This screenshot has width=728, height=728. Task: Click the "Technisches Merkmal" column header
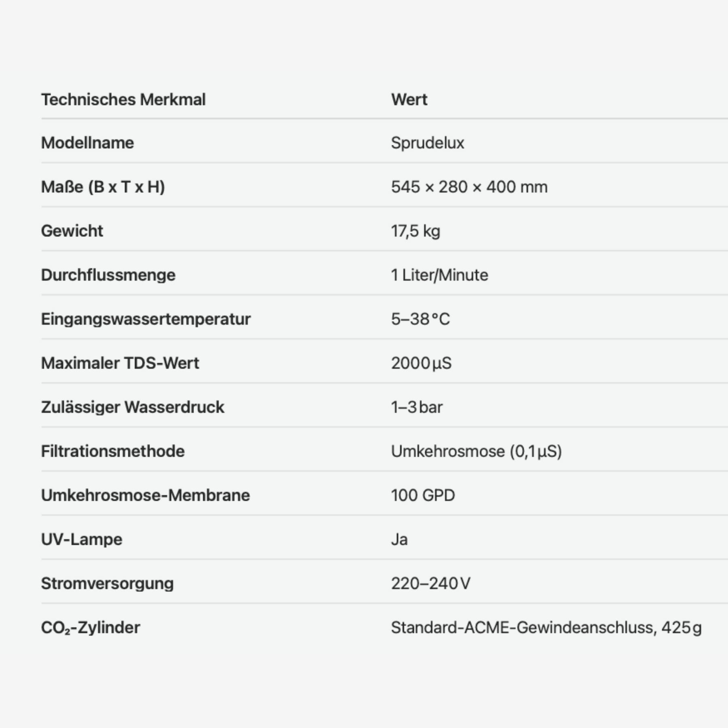point(123,99)
